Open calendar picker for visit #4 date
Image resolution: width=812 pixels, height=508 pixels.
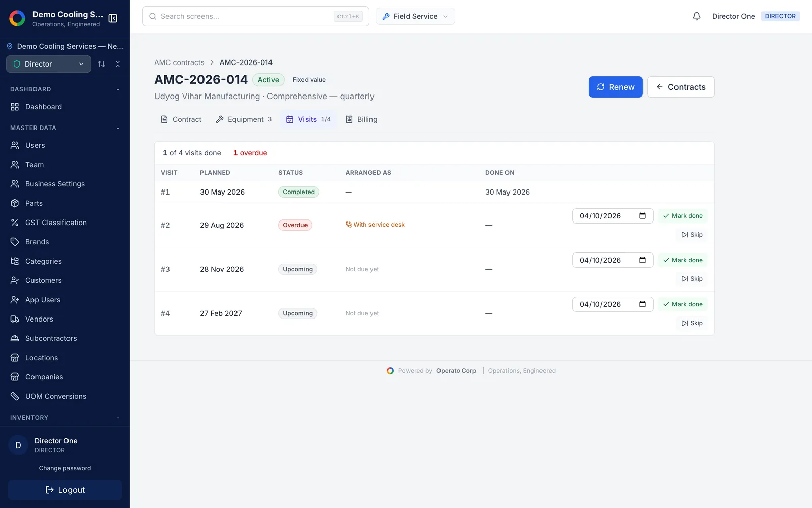click(x=642, y=304)
